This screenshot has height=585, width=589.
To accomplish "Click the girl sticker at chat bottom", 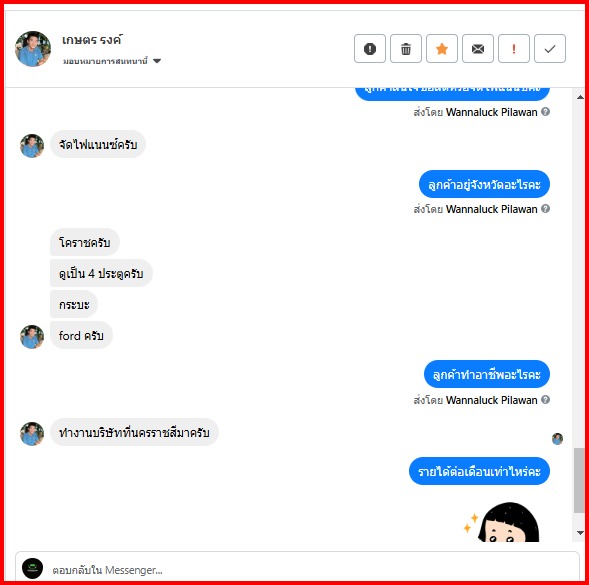I will click(x=503, y=522).
